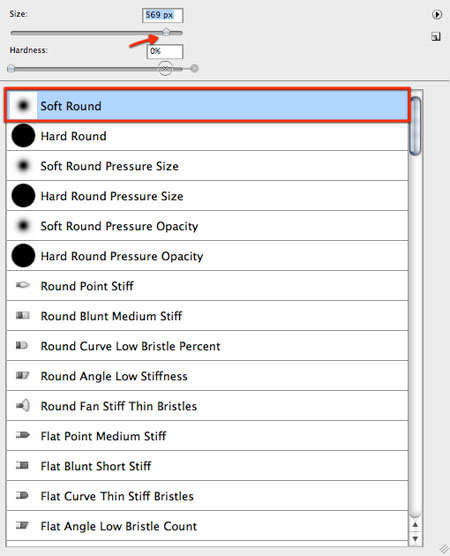This screenshot has width=450, height=556.
Task: Click the brush list scrollbar thumb
Action: point(415,126)
